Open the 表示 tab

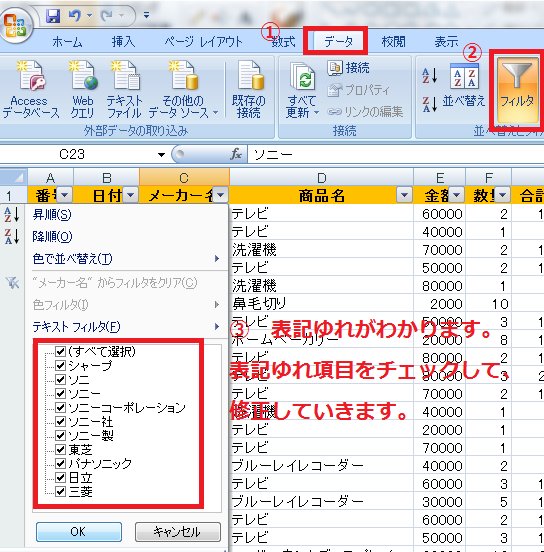click(x=446, y=42)
